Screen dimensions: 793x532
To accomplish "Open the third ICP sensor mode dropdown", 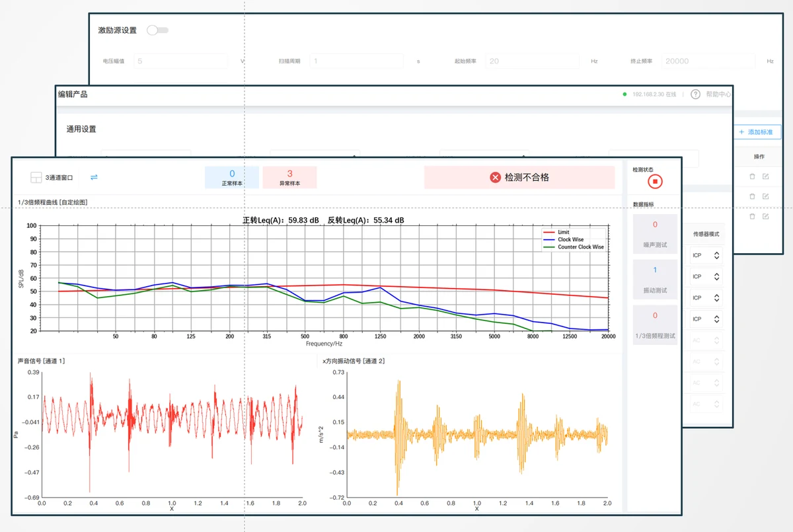I will tap(706, 297).
